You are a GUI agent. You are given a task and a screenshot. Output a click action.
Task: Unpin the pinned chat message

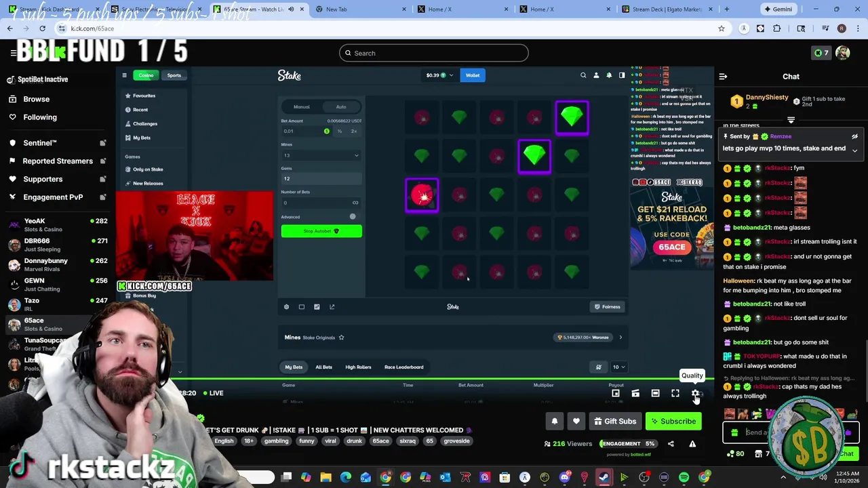(854, 136)
